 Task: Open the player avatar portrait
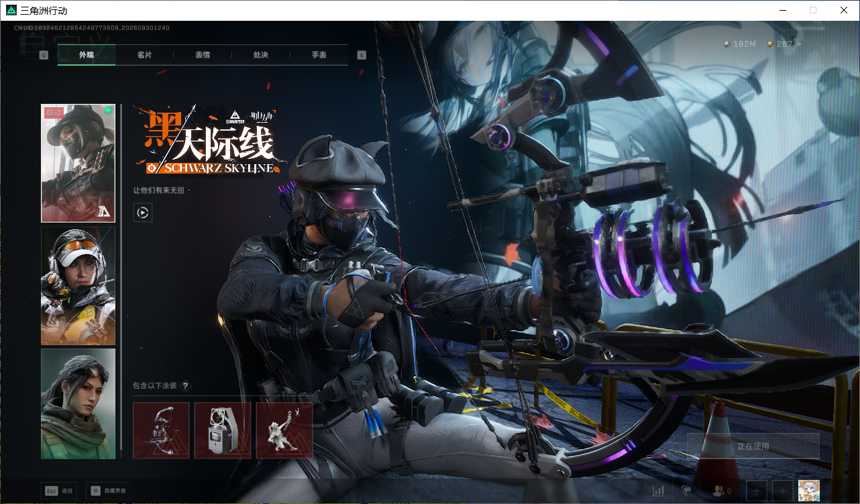pyautogui.click(x=809, y=491)
